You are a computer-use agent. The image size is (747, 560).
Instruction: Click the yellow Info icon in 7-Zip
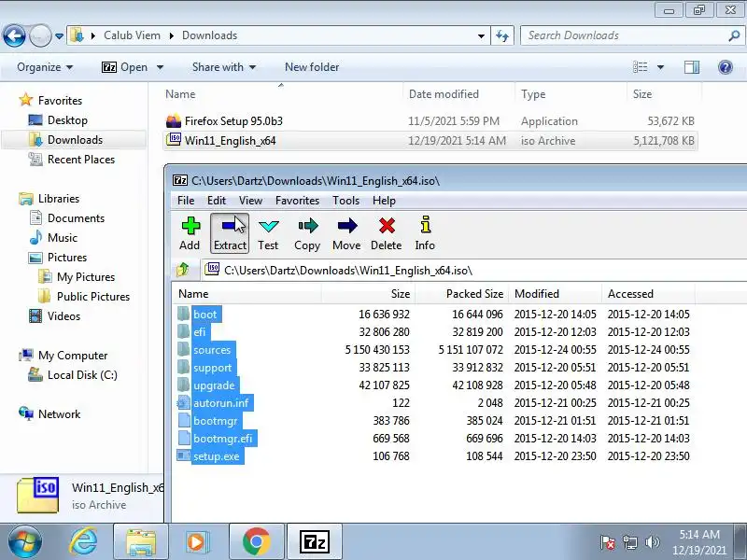[426, 225]
